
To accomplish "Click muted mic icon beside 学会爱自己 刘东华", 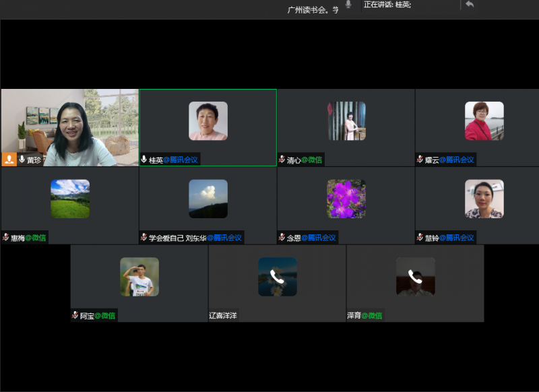I will 144,237.
